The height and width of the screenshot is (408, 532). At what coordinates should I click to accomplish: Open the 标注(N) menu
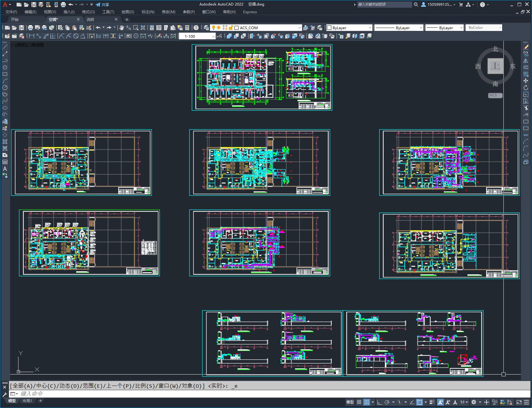148,12
